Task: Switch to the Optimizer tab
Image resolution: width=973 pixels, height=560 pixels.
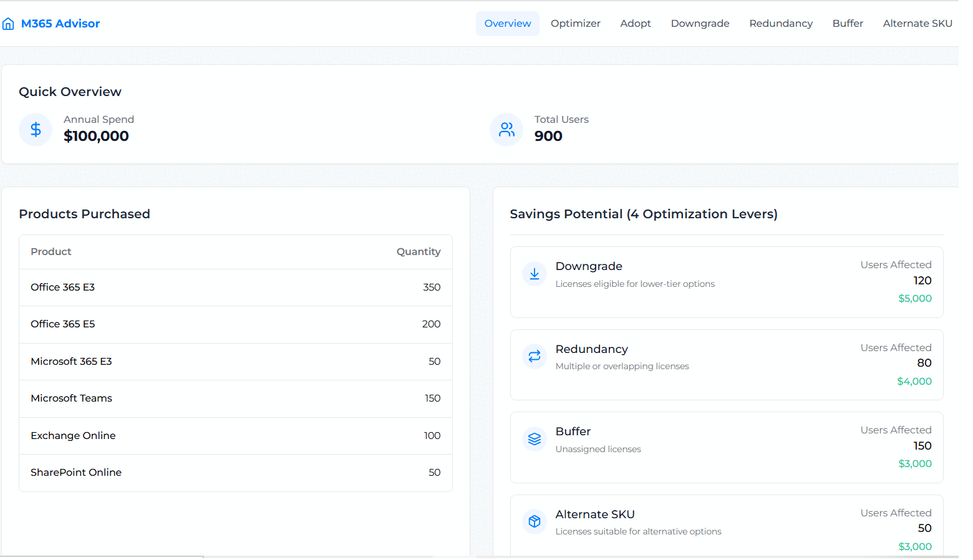Action: pos(575,24)
